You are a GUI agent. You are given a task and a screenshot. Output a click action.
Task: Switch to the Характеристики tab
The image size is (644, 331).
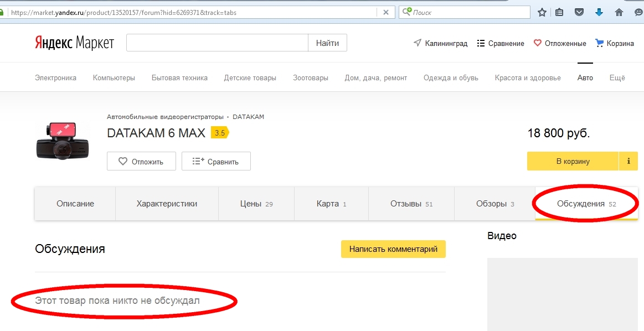tap(167, 204)
